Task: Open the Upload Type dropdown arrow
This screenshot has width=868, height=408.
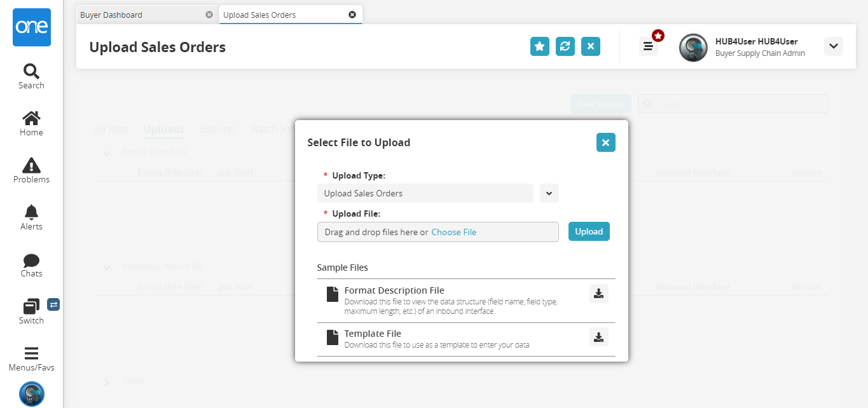Action: tap(549, 193)
